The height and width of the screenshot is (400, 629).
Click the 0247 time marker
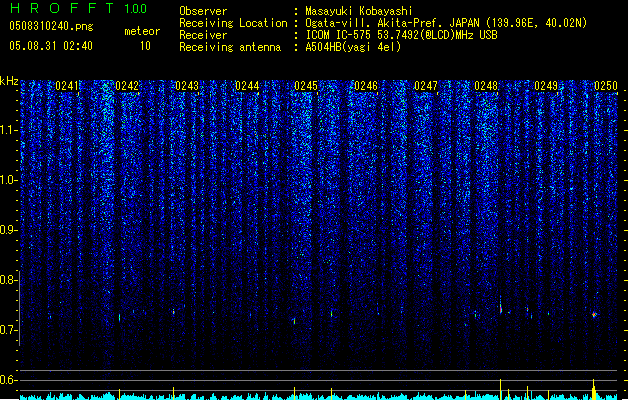pos(426,86)
